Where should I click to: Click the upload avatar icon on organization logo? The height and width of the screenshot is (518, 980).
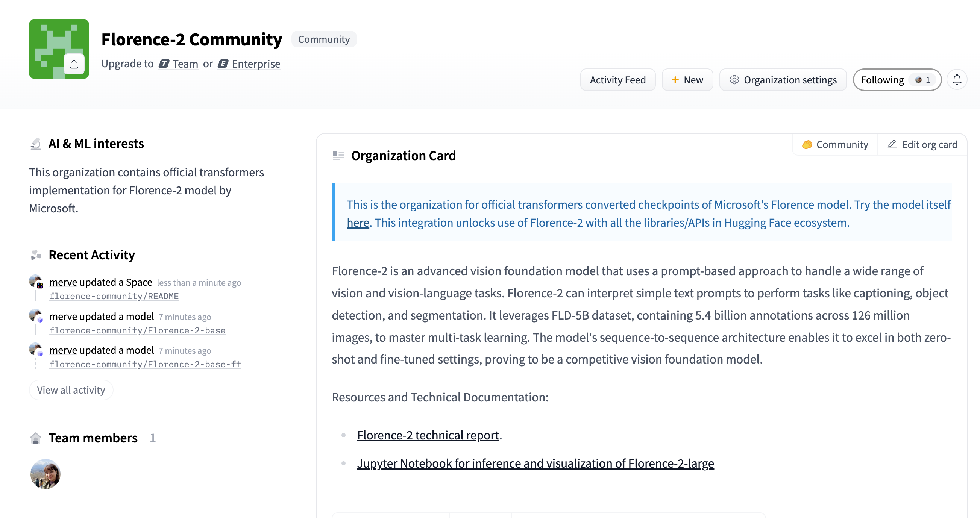click(74, 64)
